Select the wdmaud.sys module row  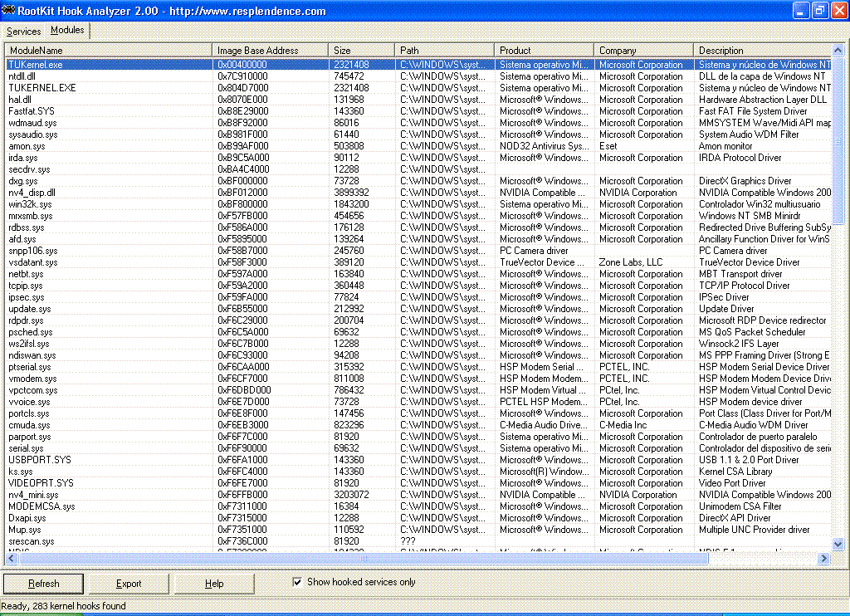click(418, 123)
